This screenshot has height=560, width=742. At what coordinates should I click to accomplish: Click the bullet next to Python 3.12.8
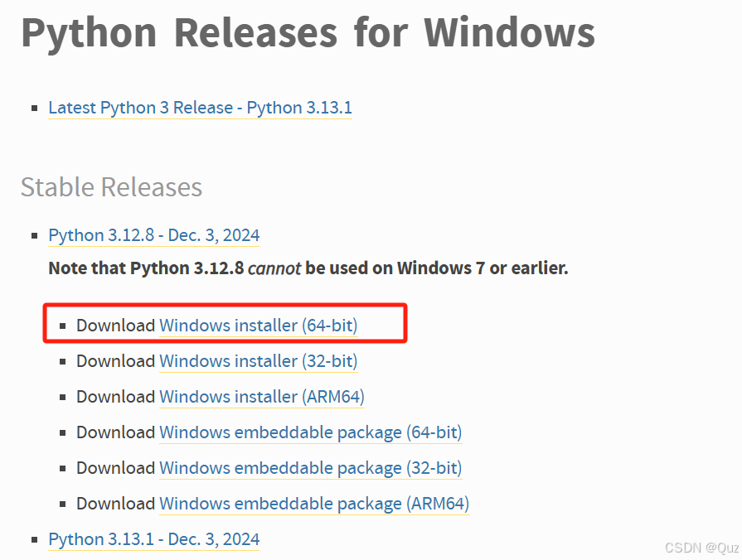[x=34, y=234]
